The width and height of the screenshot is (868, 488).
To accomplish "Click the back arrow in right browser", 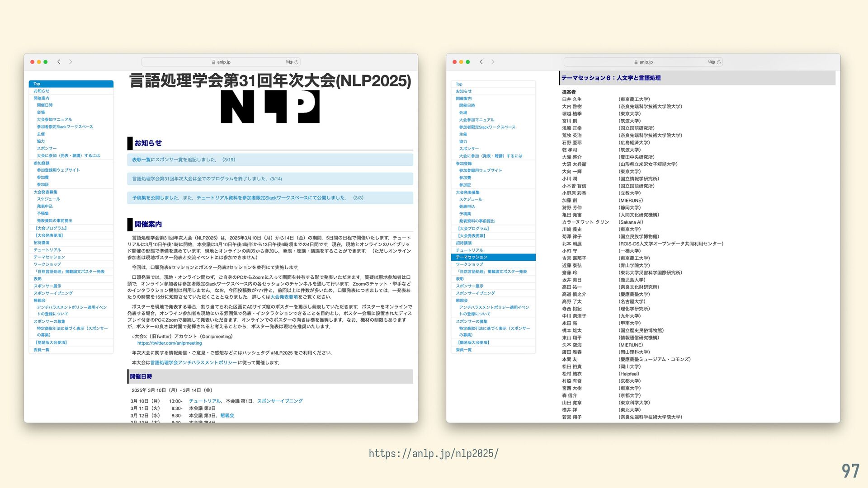I will pos(481,62).
